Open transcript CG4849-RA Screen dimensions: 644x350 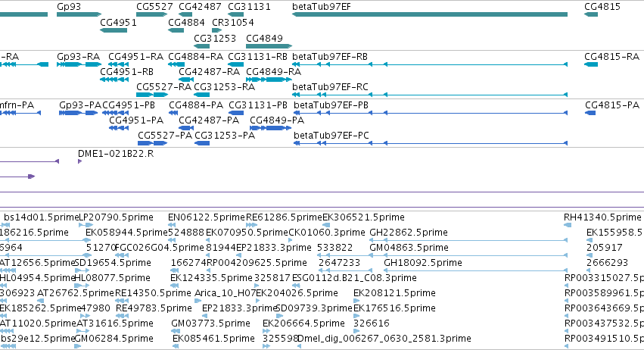(269, 80)
